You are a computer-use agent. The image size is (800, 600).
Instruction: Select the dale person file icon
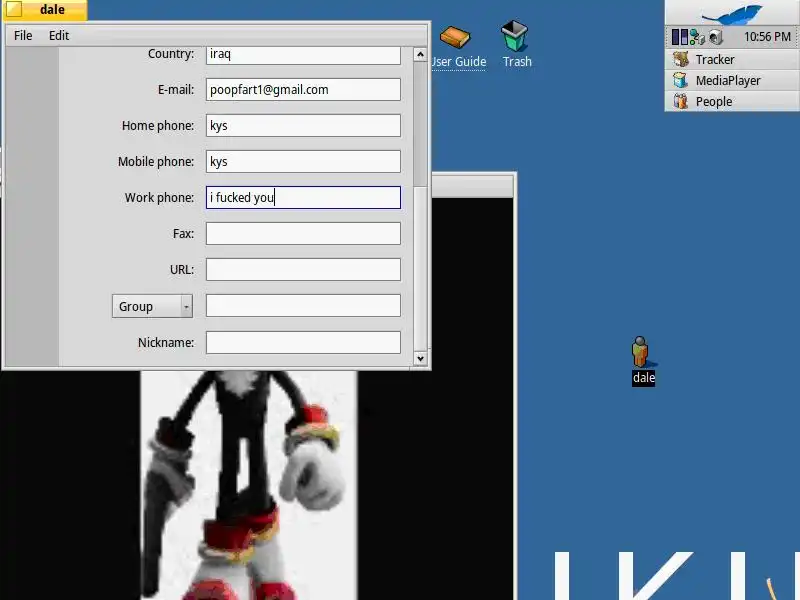643,361
